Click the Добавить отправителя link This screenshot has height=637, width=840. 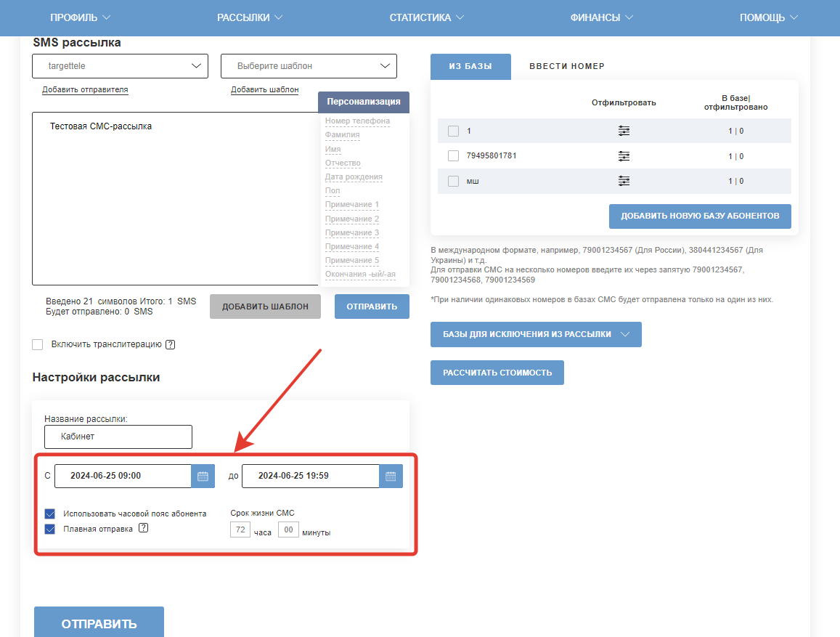pyautogui.click(x=85, y=89)
